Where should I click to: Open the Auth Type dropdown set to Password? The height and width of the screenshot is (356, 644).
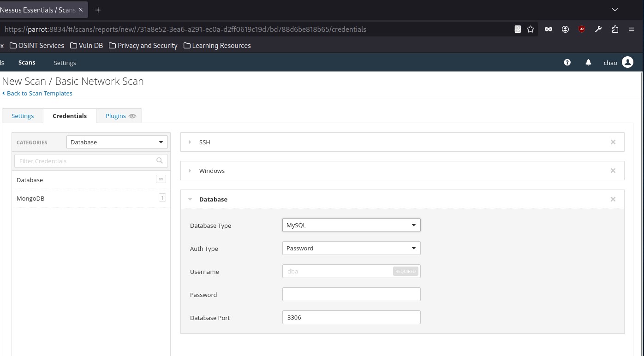coord(351,248)
